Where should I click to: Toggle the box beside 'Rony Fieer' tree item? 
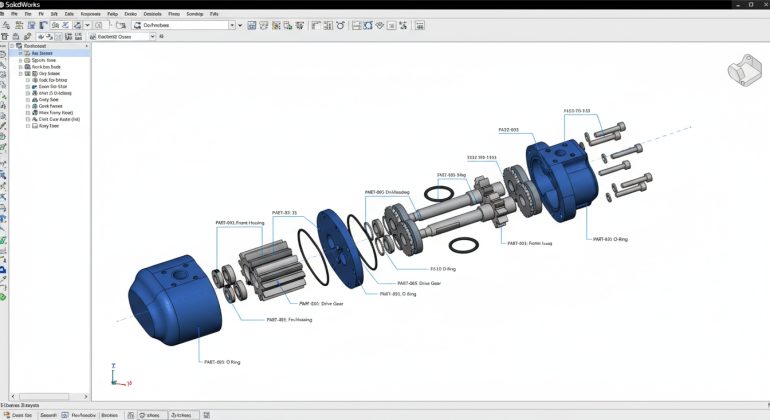point(28,126)
